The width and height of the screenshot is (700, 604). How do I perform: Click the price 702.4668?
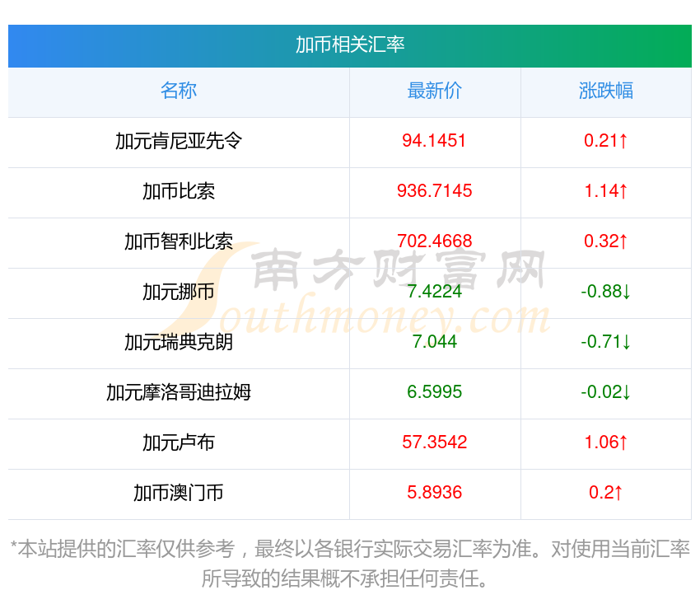coord(434,241)
